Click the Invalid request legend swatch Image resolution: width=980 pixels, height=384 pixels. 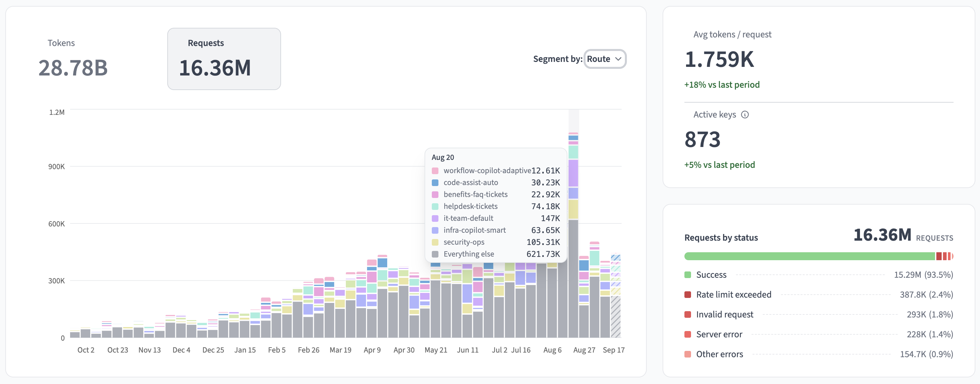coord(687,314)
